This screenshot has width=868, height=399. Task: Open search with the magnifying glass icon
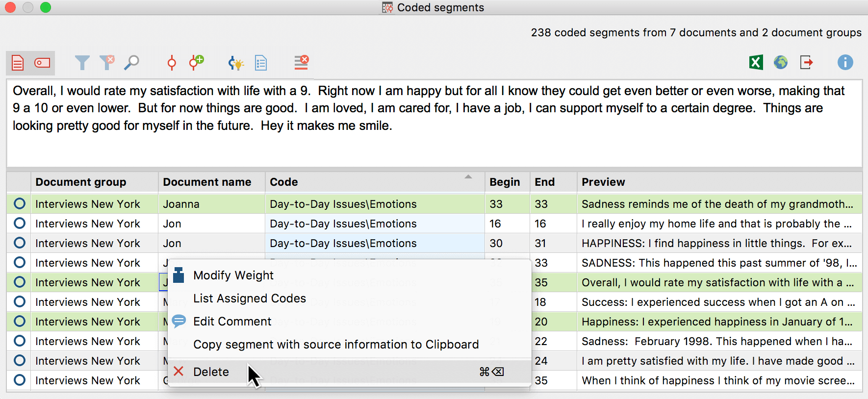(131, 63)
